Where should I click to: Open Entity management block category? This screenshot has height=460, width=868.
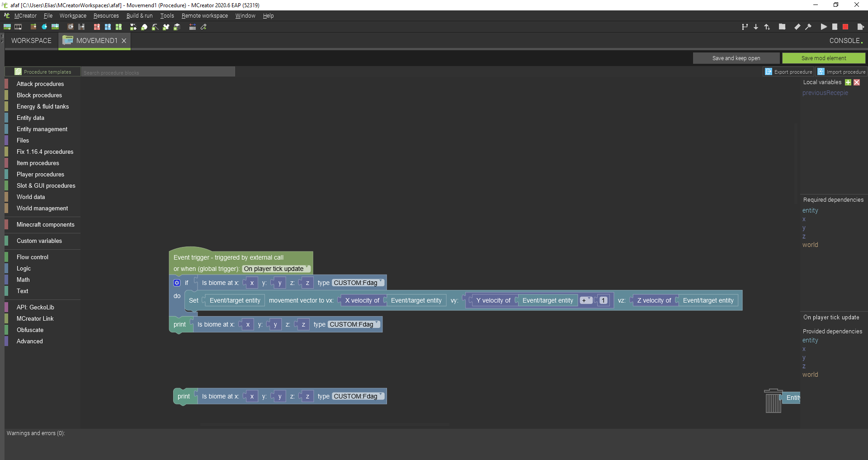42,129
